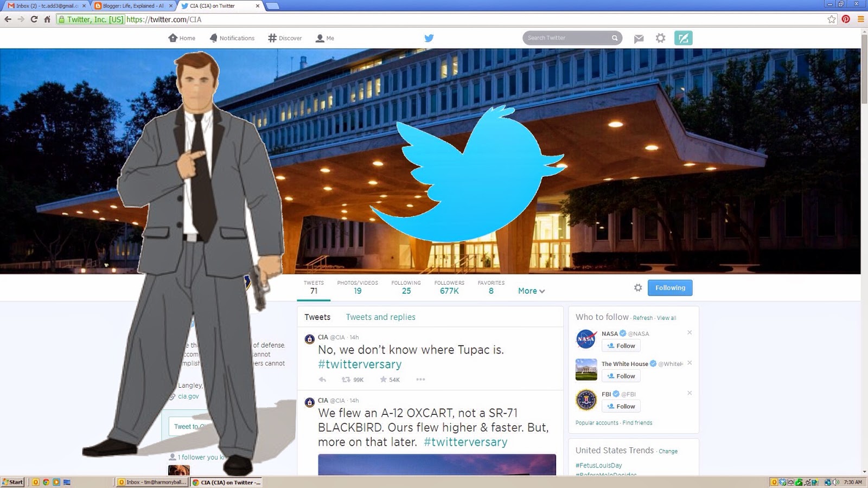Dismiss the White House suggestion

690,363
